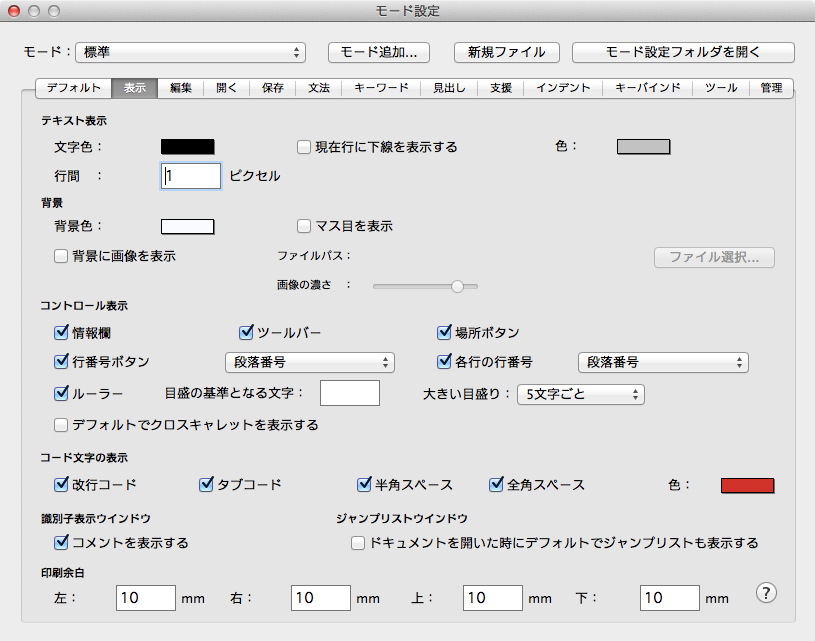Click the 画像の濃さ slider knob
The width and height of the screenshot is (815, 641).
(x=457, y=285)
